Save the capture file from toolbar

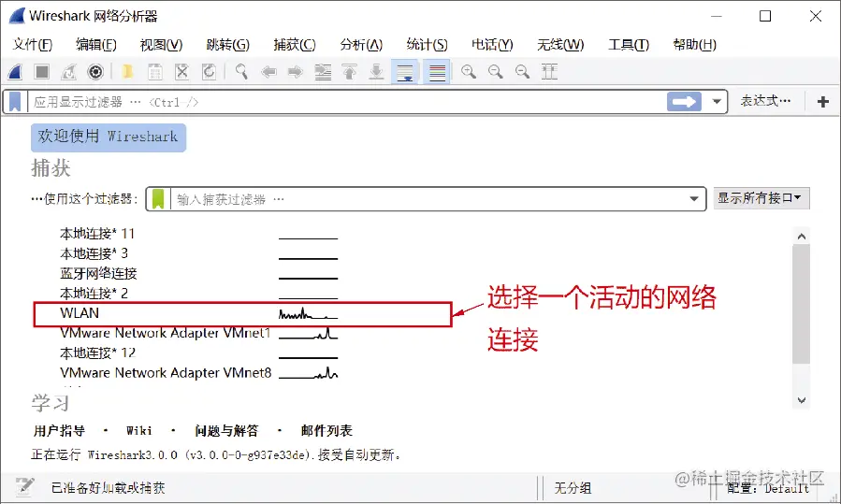tap(155, 71)
